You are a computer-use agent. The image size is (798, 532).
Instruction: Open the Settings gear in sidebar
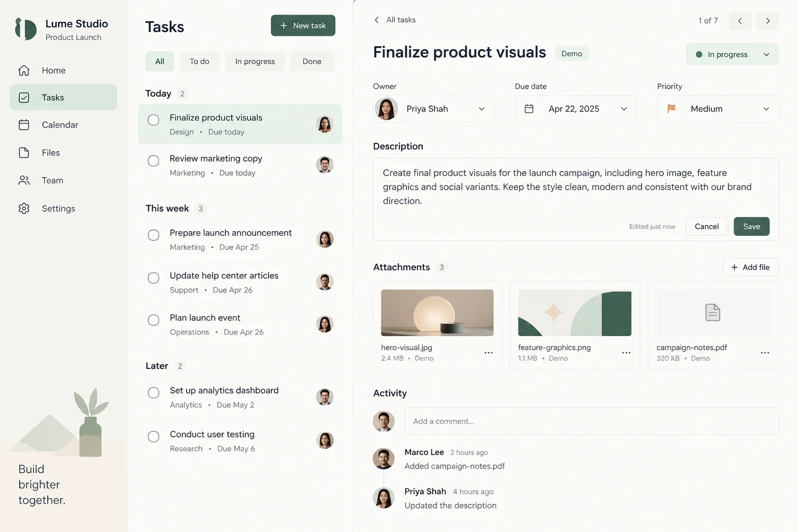tap(24, 208)
